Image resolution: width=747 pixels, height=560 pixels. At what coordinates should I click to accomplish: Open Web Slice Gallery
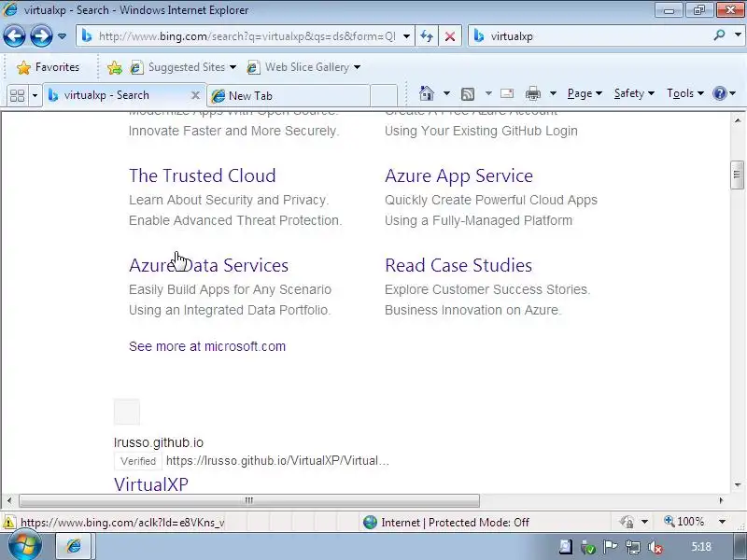pyautogui.click(x=303, y=67)
